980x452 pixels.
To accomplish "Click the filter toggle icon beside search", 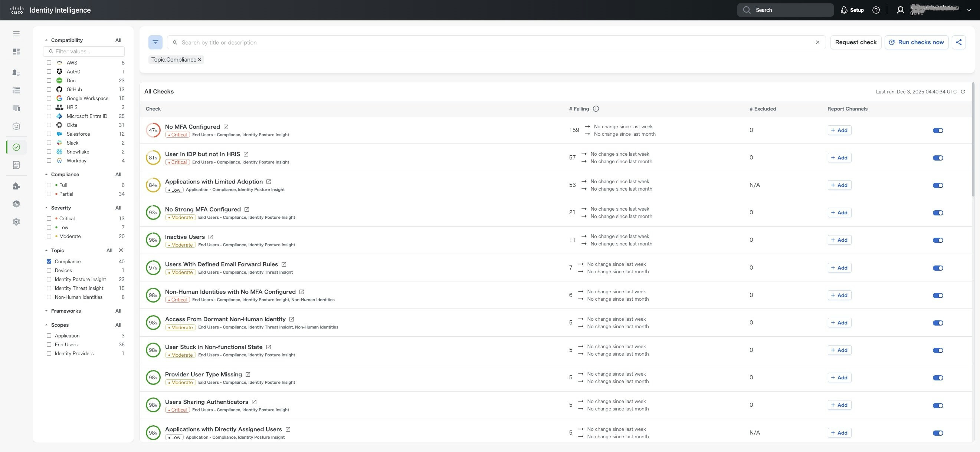I will [x=155, y=42].
